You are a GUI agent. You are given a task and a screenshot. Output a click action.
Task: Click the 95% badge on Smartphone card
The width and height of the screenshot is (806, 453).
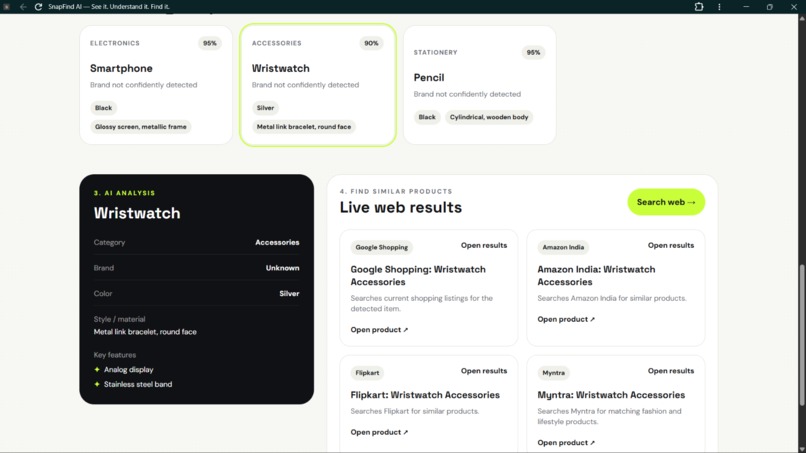coord(210,43)
